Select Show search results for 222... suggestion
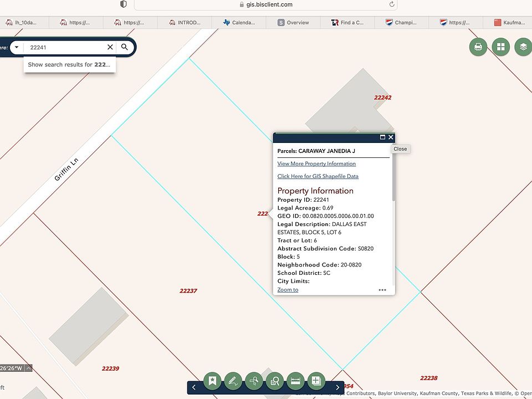The height and width of the screenshot is (399, 532). [69, 64]
